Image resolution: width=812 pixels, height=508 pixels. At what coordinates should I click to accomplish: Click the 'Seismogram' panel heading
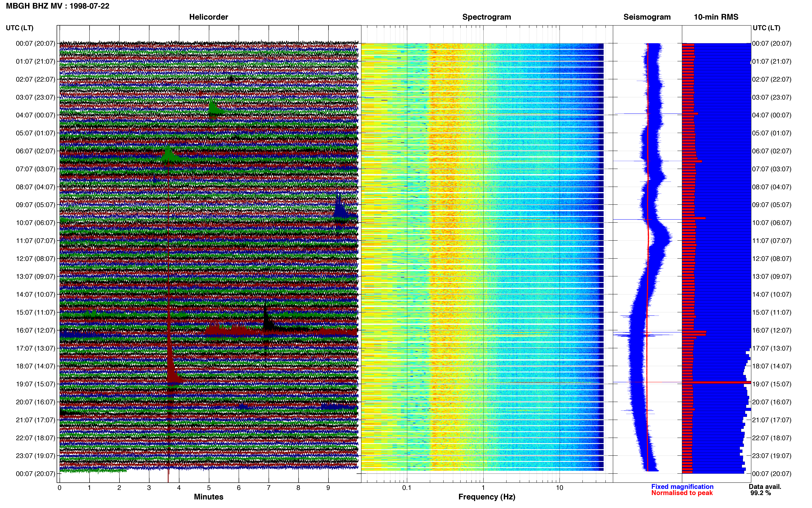point(647,17)
